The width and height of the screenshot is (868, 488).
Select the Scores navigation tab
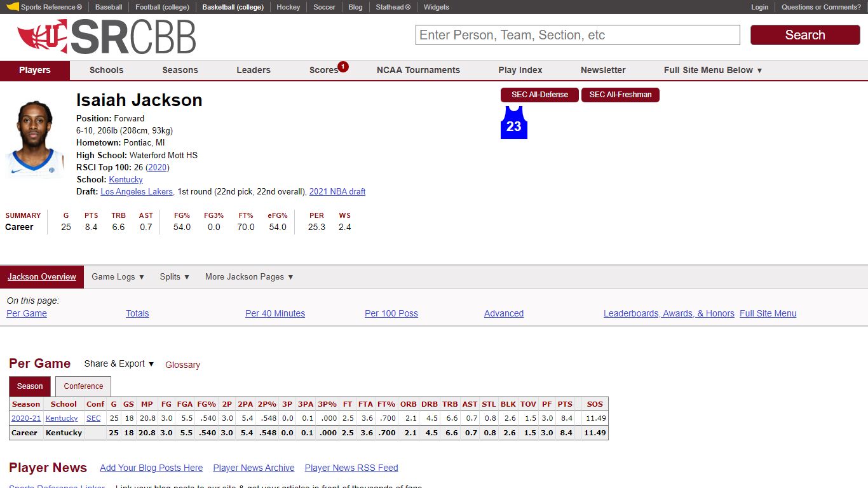coord(323,70)
